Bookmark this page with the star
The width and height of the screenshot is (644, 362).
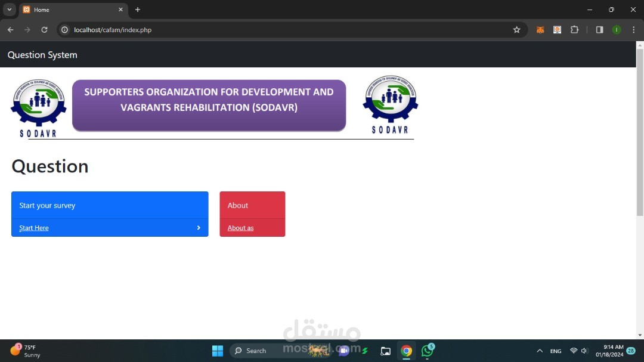[x=516, y=30]
